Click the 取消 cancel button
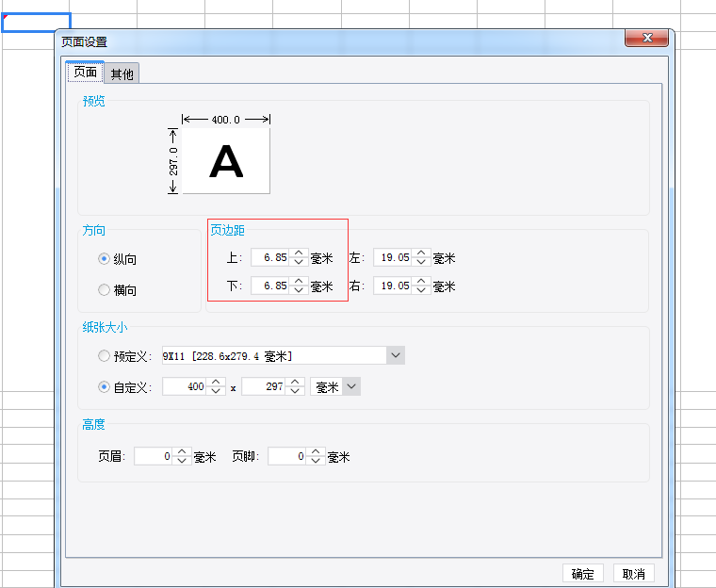The image size is (716, 588). point(634,574)
